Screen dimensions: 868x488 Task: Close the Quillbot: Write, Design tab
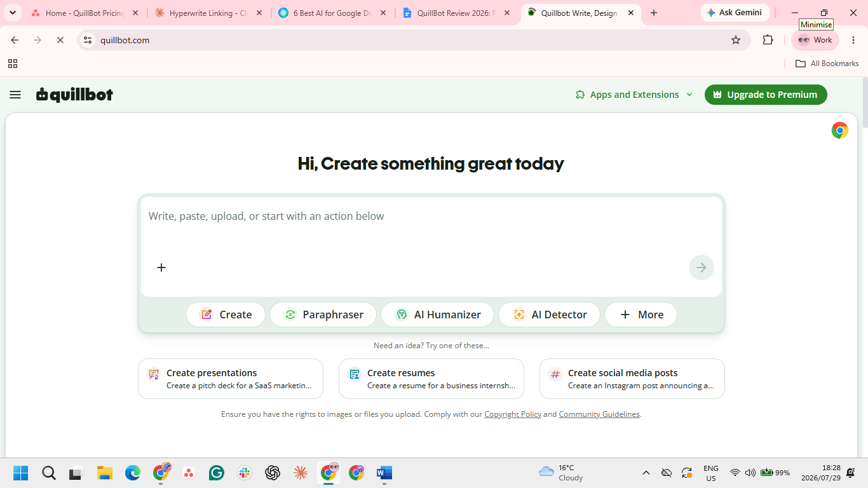pos(631,13)
